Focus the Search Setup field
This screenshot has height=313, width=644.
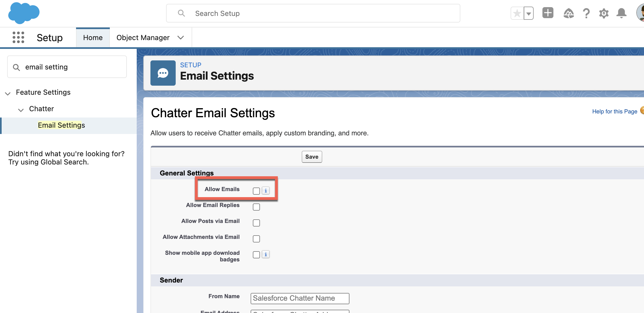point(313,13)
